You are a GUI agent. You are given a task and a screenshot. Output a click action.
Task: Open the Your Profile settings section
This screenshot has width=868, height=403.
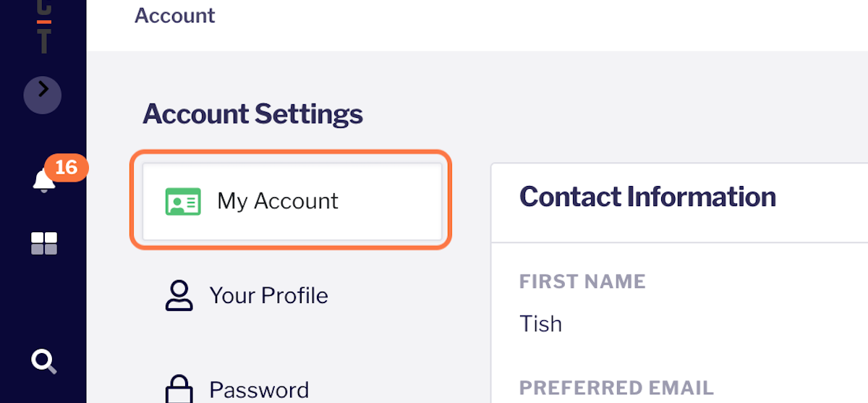coord(268,295)
